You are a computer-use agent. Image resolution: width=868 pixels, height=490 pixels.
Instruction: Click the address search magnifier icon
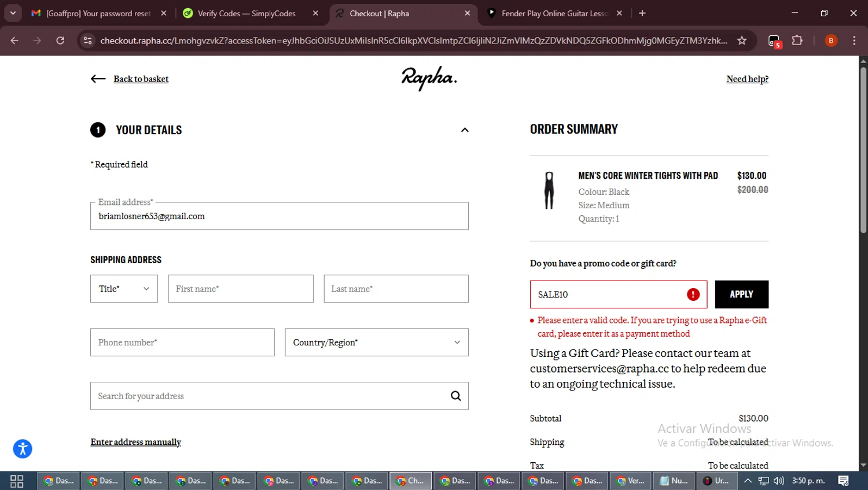[456, 396]
